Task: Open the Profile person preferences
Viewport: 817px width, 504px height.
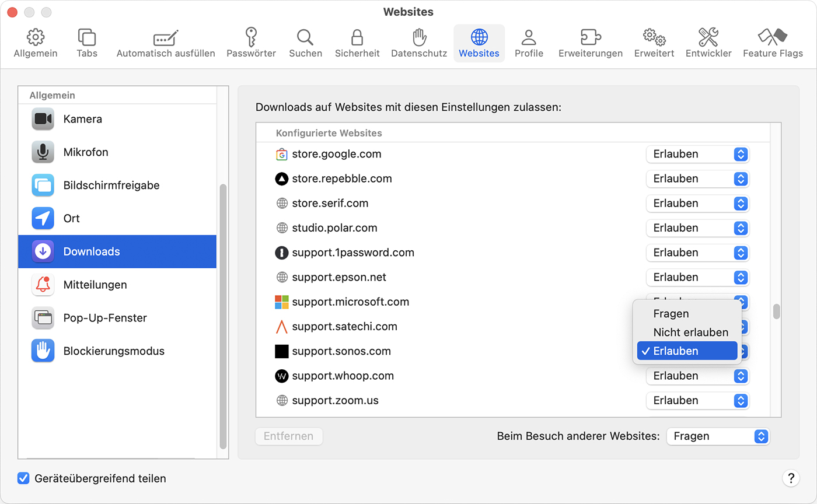Action: 529,43
